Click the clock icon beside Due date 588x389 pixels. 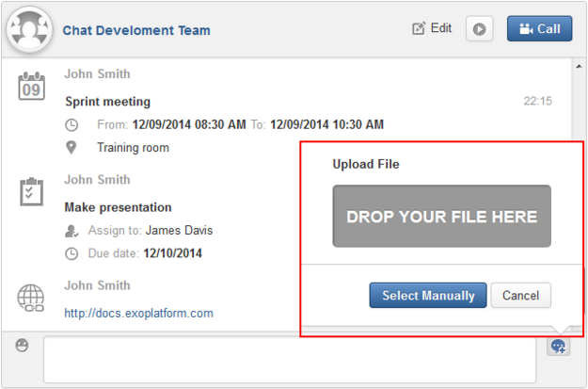72,253
